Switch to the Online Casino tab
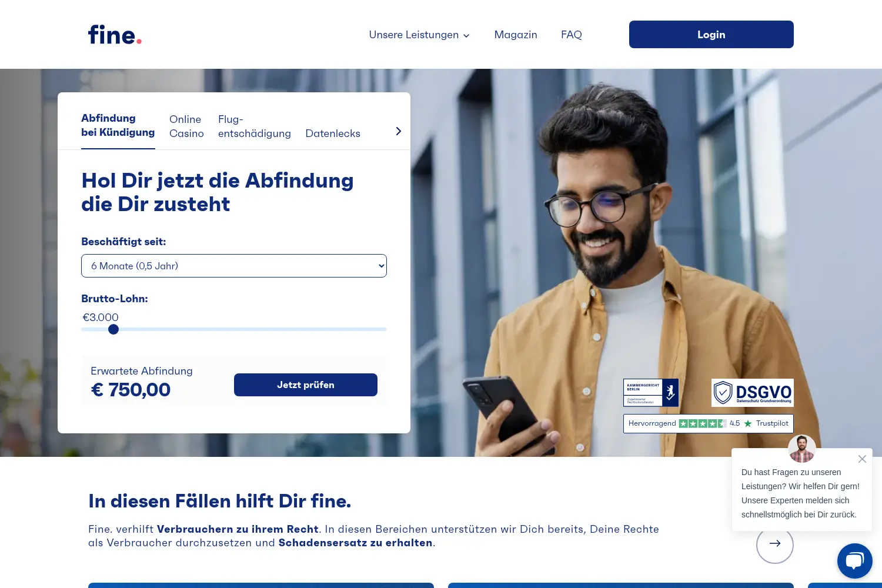 click(186, 126)
